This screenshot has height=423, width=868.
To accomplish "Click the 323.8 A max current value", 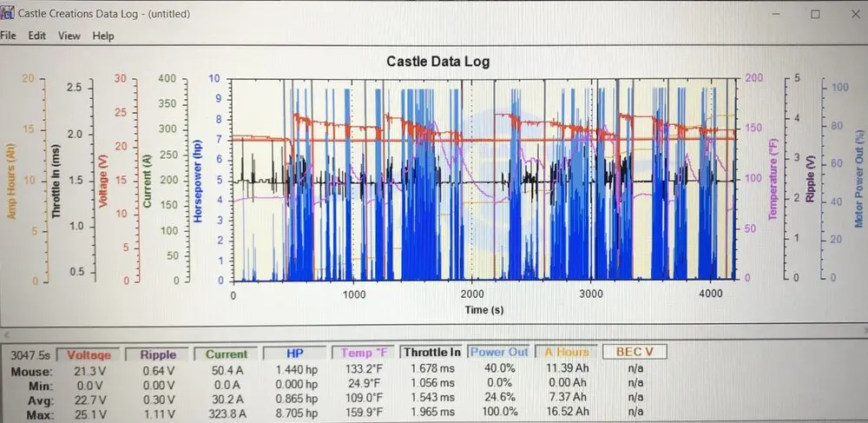I will pyautogui.click(x=228, y=413).
